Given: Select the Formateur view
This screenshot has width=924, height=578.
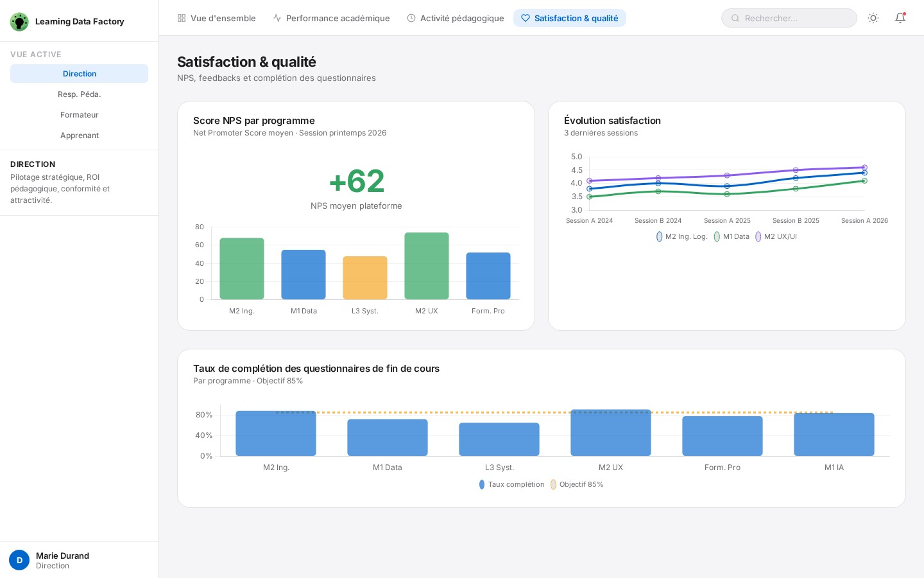Looking at the screenshot, I should tap(80, 115).
